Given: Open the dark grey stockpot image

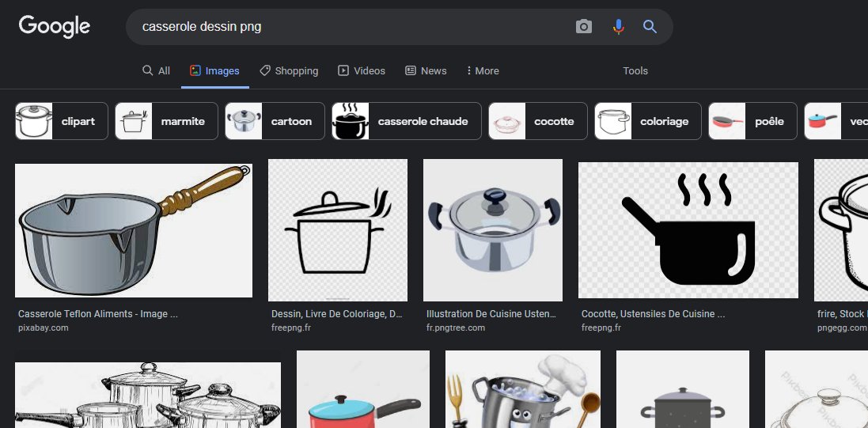Looking at the screenshot, I should pos(683,389).
